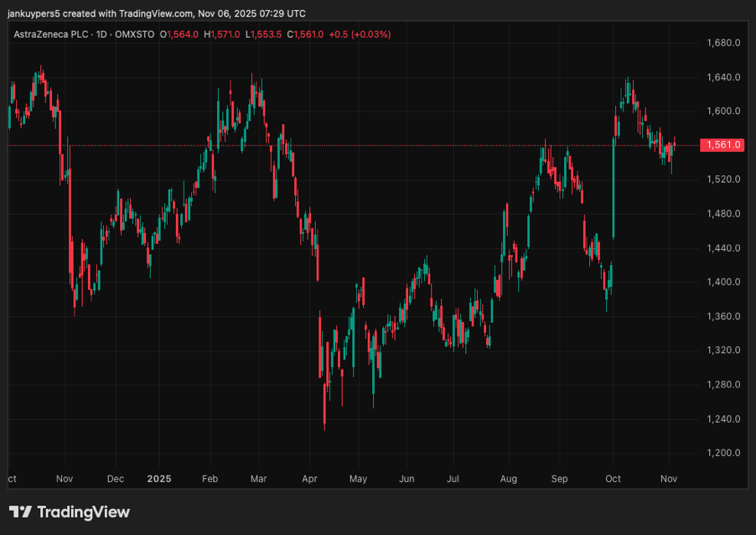Image resolution: width=756 pixels, height=535 pixels.
Task: Click the low value L1,553.5
Action: [x=263, y=34]
